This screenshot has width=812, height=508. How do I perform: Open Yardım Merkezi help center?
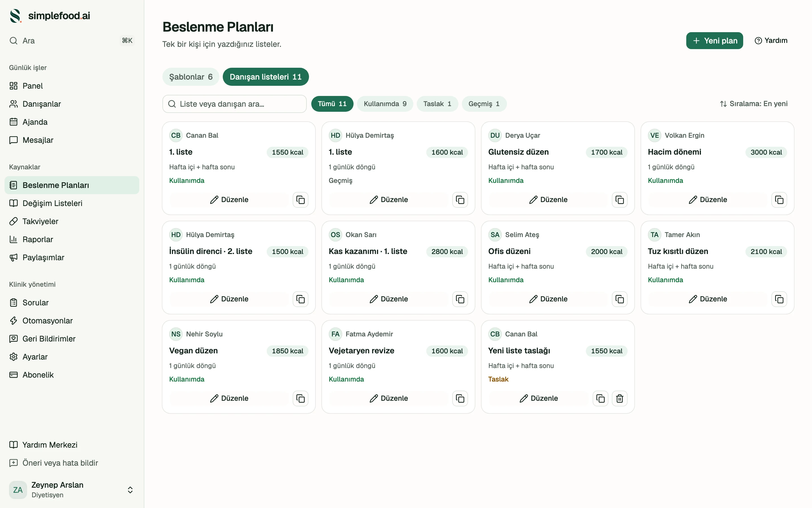coord(72,445)
